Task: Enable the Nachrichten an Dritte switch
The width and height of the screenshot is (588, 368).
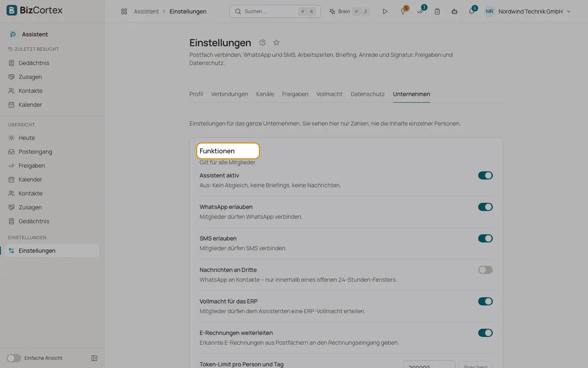Action: coord(486,270)
